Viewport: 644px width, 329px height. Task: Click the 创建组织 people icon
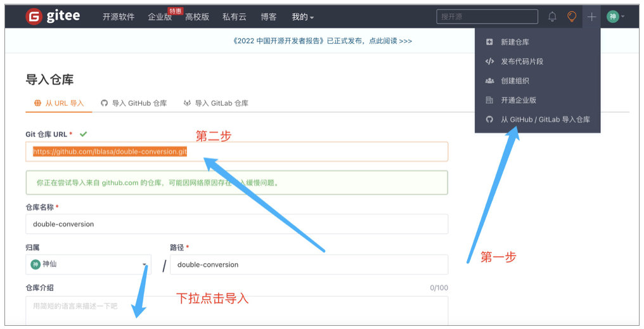coord(489,81)
